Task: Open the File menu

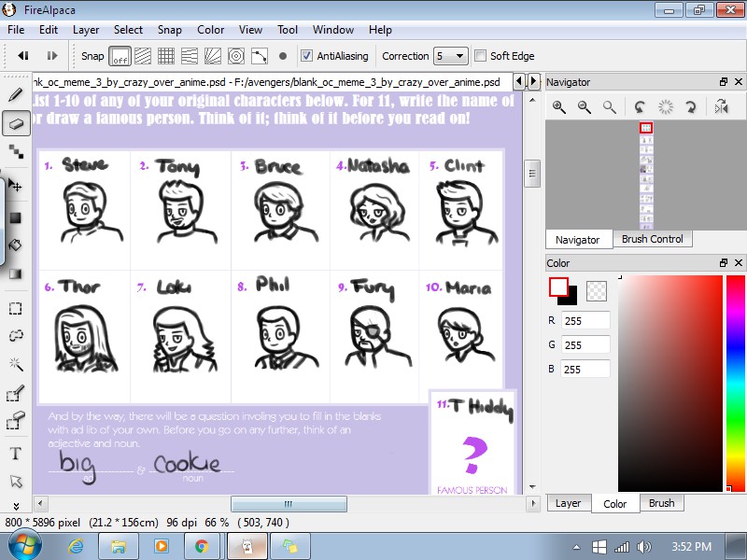Action: [16, 30]
